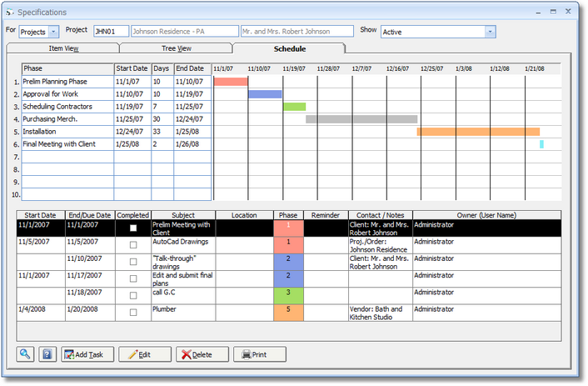Select the Prelim Planning Phase cell
The height and width of the screenshot is (386, 588).
tap(67, 82)
